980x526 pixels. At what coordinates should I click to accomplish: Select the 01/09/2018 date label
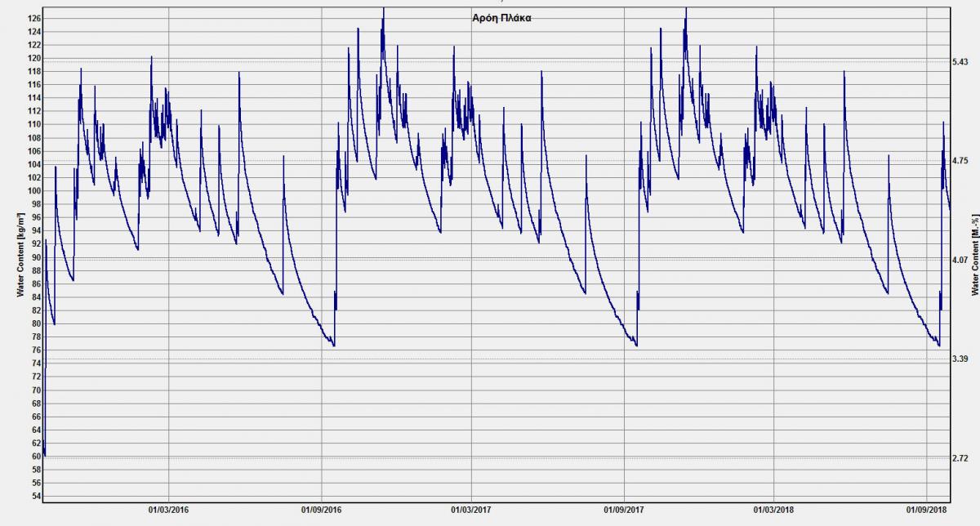(x=927, y=510)
